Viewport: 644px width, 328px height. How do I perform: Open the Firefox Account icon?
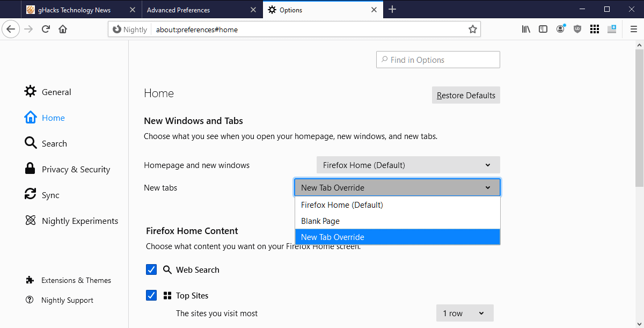pyautogui.click(x=560, y=29)
